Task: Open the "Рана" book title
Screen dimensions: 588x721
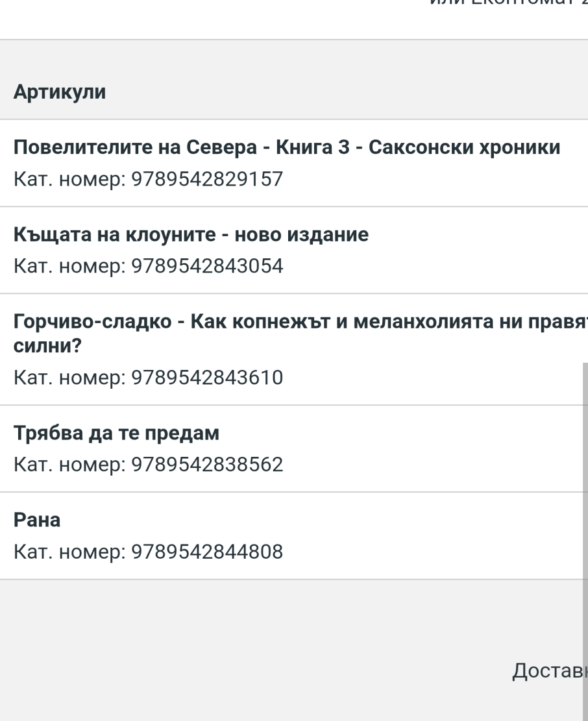Action: pos(37,520)
